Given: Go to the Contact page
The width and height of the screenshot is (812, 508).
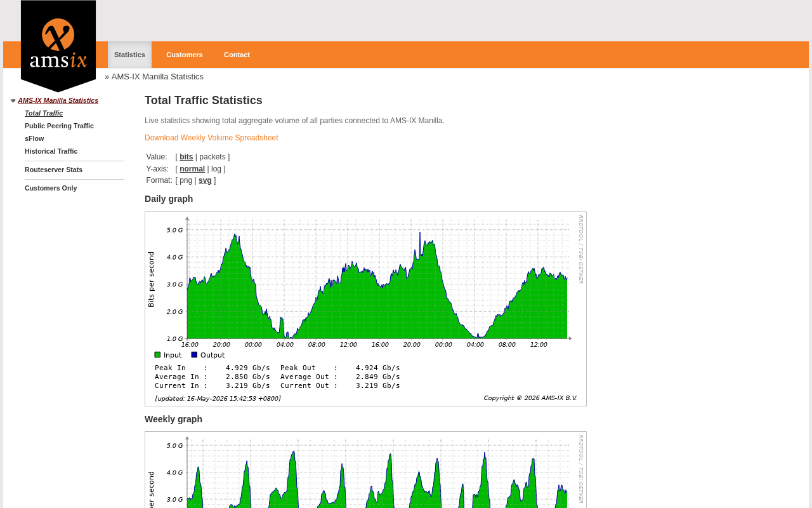Looking at the screenshot, I should [237, 55].
